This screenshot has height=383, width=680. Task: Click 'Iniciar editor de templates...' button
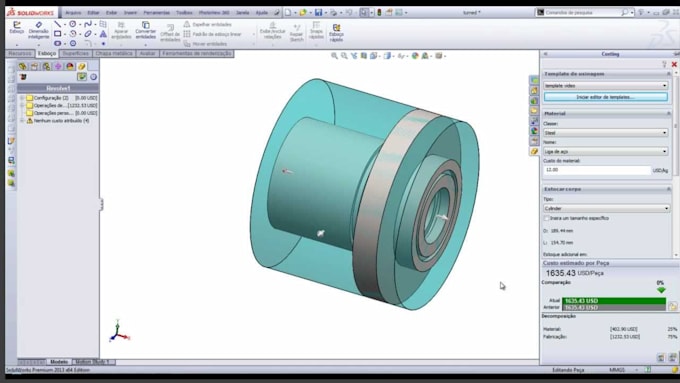(605, 97)
